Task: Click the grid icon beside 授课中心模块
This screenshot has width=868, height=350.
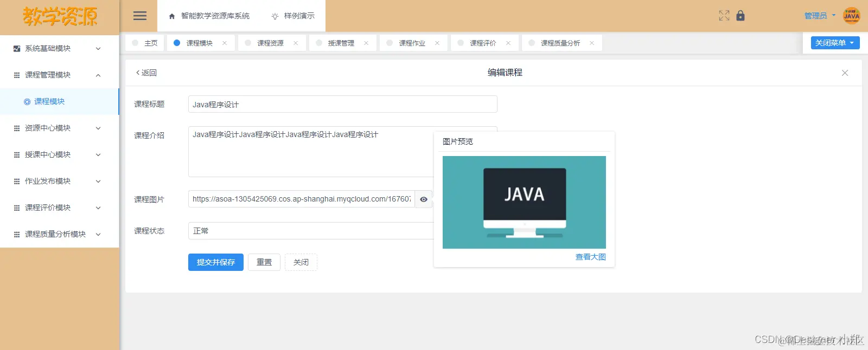Action: 17,154
